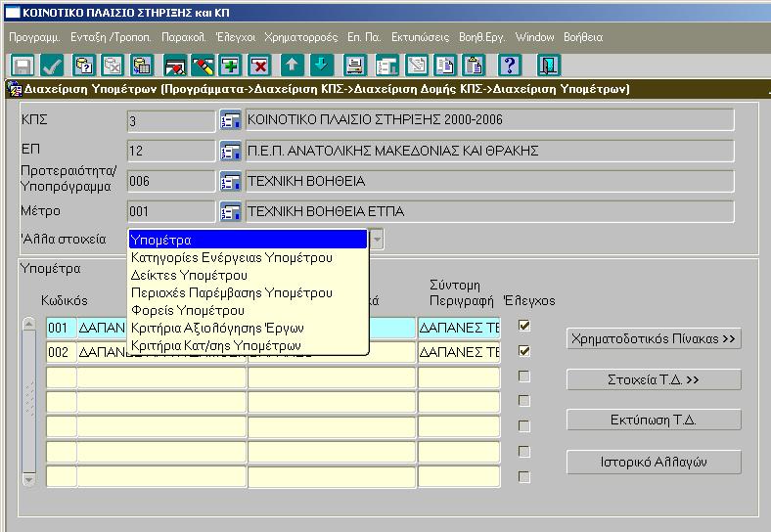Open the Προγραμμ. menu

pos(34,37)
